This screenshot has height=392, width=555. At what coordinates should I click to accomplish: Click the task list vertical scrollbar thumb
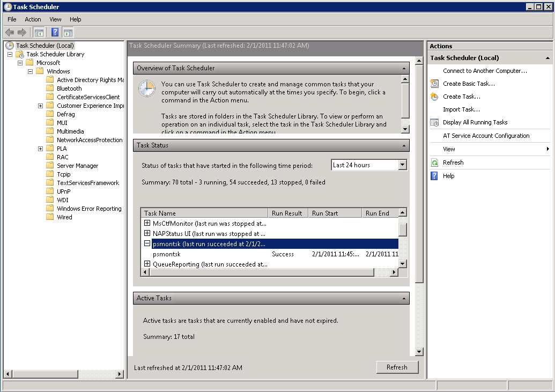point(403,230)
